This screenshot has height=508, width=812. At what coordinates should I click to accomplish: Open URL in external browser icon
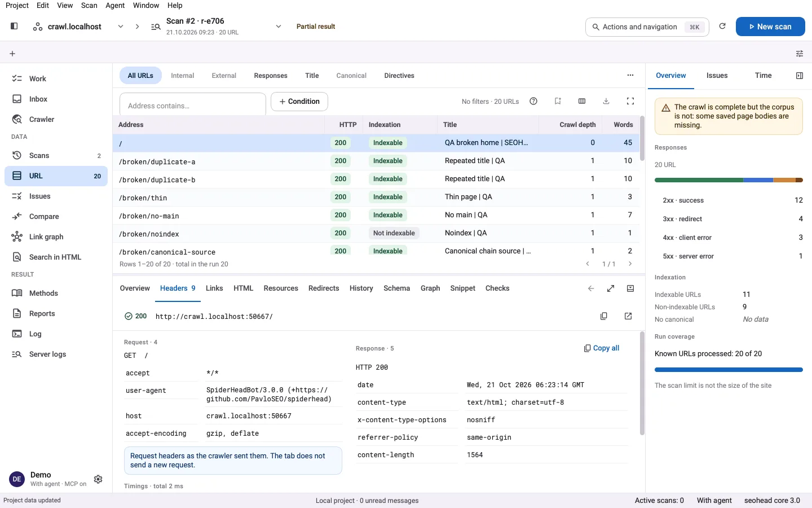(628, 316)
